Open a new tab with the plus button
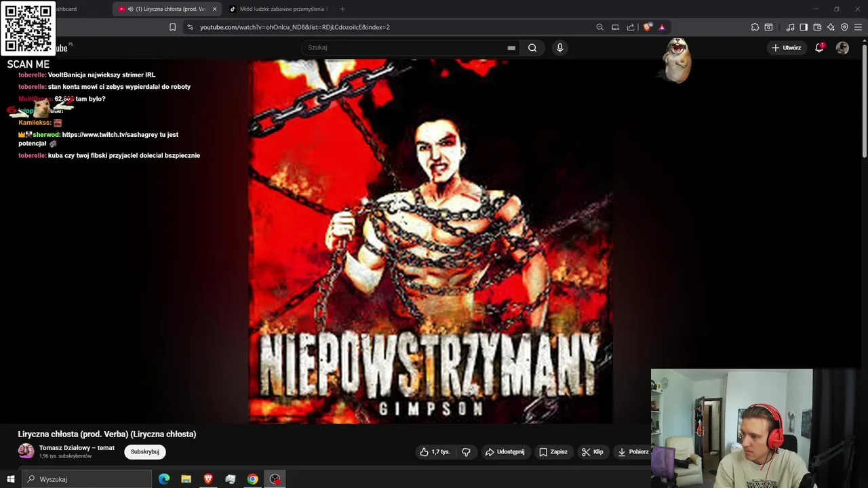868x488 pixels. [342, 9]
